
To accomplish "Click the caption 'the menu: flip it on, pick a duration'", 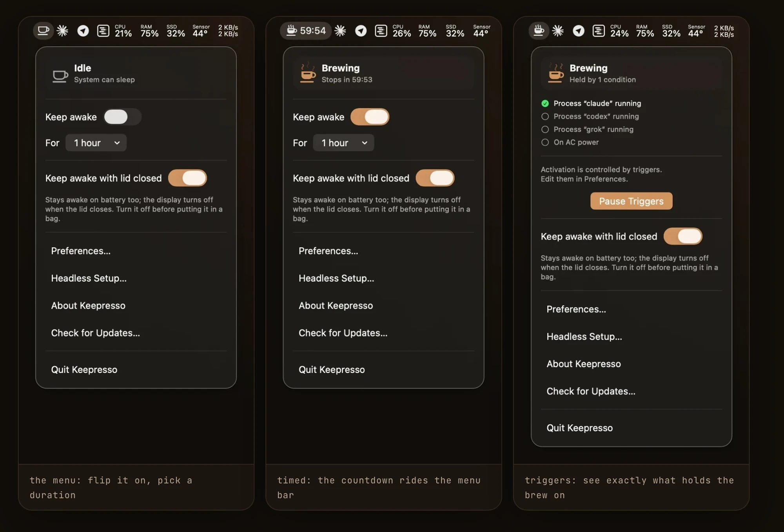I will pyautogui.click(x=111, y=488).
